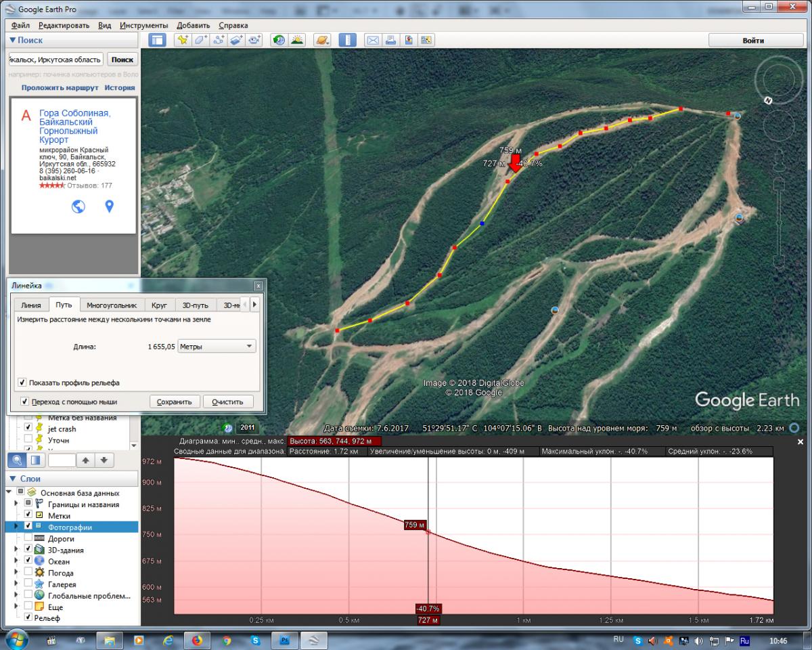Uncheck the 'Метки' layer checkbox
Viewport: 812px width, 650px height.
coord(28,515)
